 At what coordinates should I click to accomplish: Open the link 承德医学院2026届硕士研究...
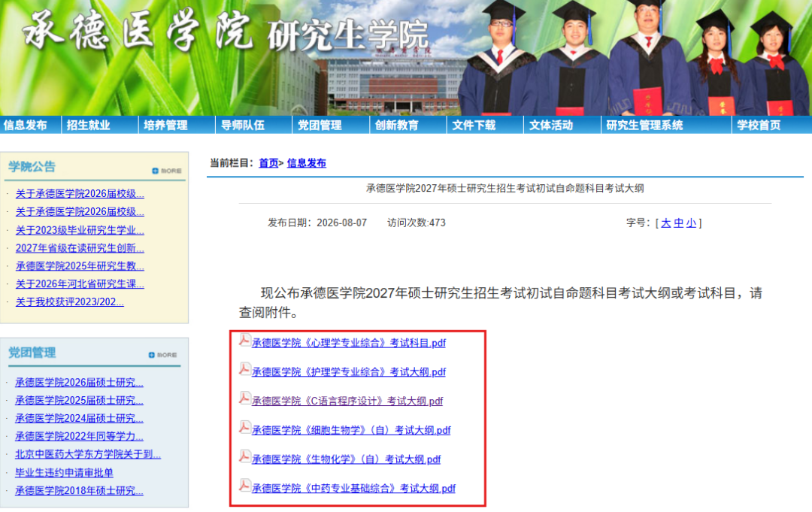coord(79,382)
